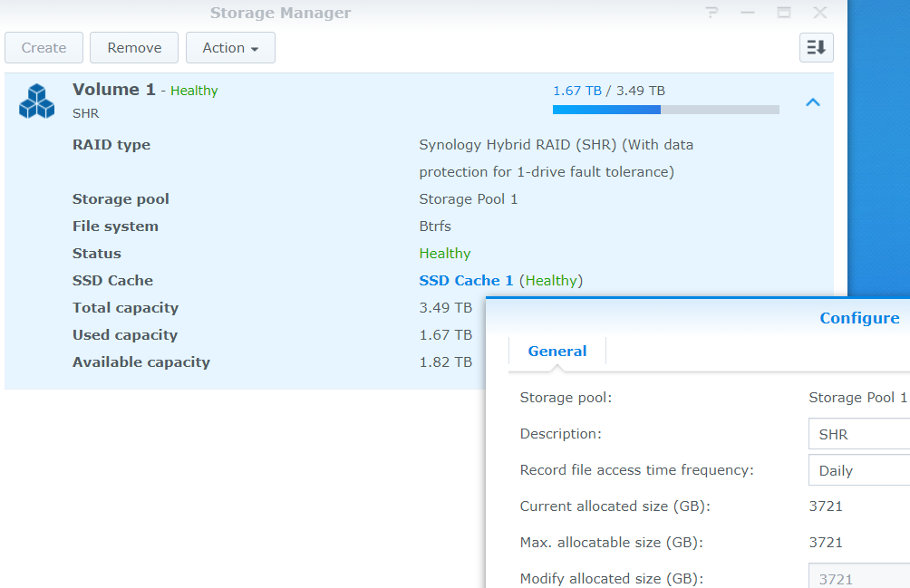
Task: Click the Modify allocated size field
Action: click(x=859, y=577)
